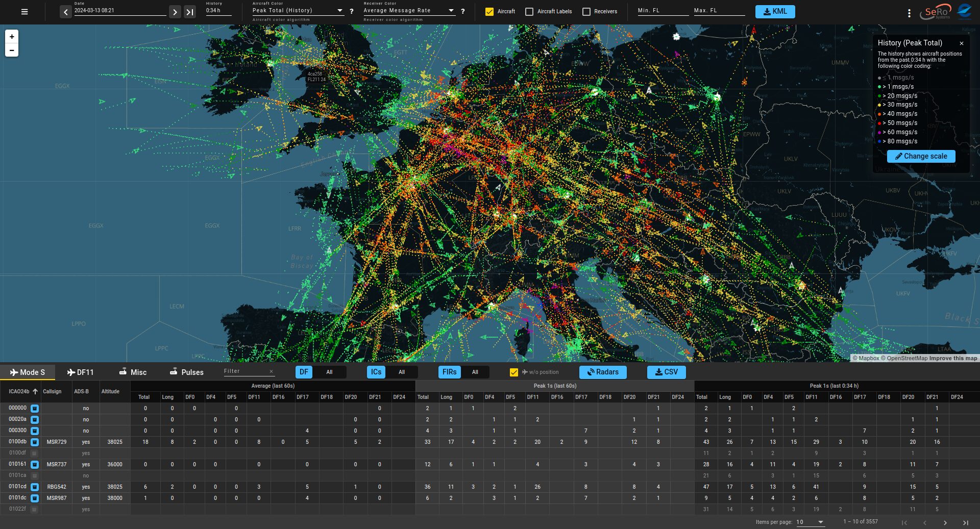Viewport: 980px width, 529px height.
Task: Switch to the DF11 tab
Action: 81,372
